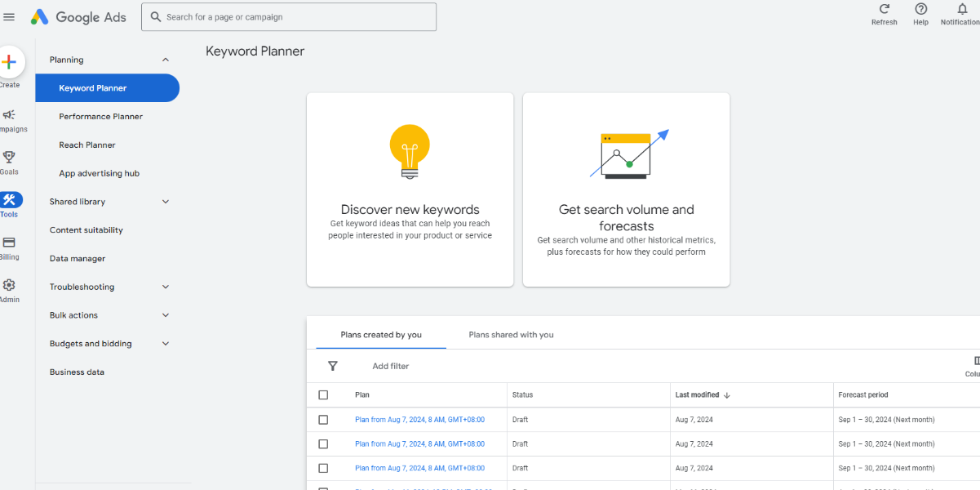Open App advertising hub
This screenshot has height=490, width=980.
click(x=100, y=173)
